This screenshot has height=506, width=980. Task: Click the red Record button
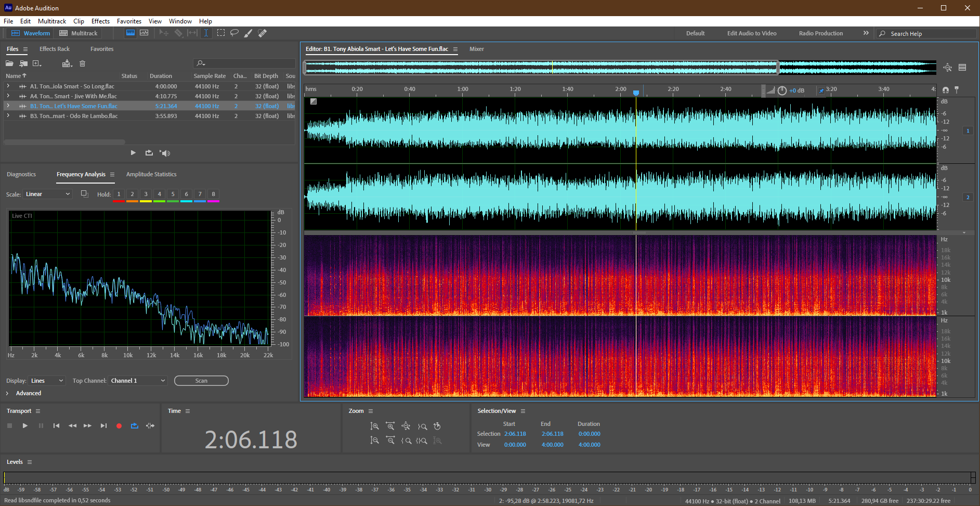tap(119, 425)
